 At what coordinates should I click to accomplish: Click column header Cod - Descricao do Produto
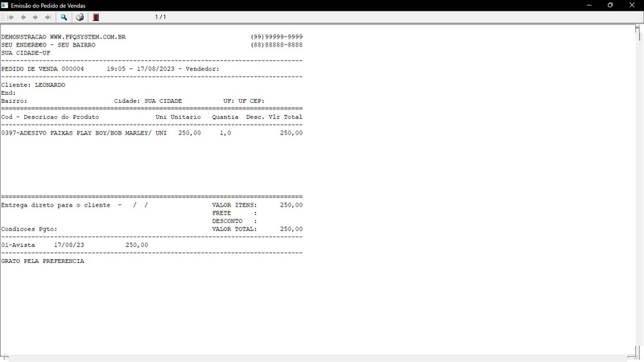click(50, 117)
